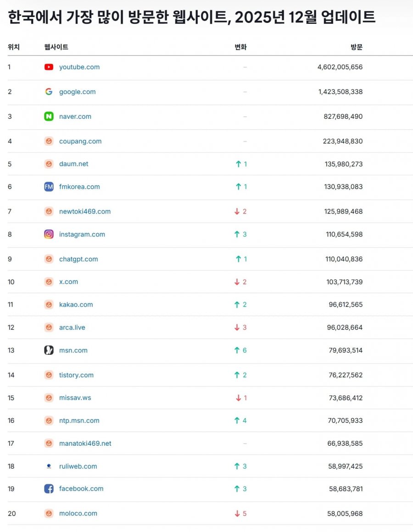Click the Facebook logo icon
413x532 pixels.
(49, 489)
